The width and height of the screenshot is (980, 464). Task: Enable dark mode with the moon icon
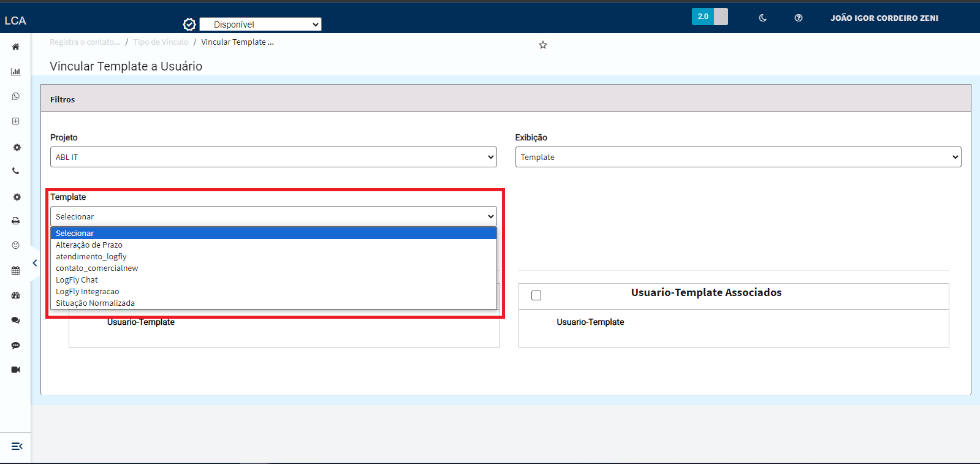(x=763, y=18)
